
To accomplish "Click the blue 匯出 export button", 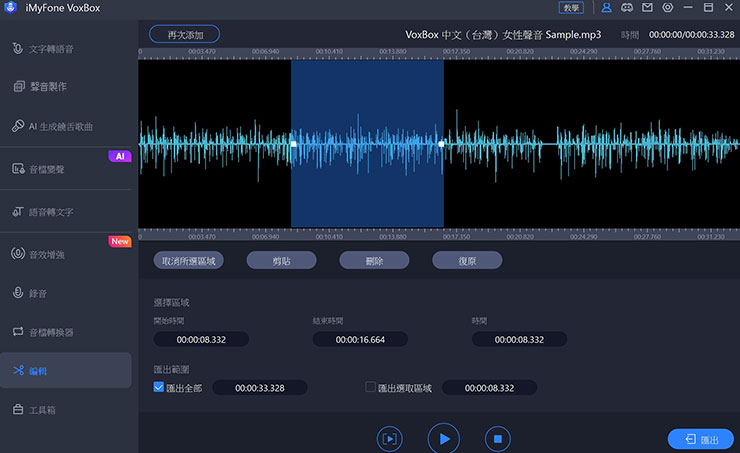I will (x=700, y=439).
